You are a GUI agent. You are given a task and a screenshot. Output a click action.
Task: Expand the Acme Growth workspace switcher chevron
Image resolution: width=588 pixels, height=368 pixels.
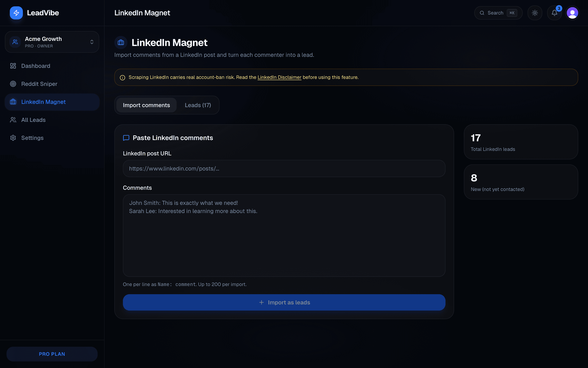coord(92,42)
